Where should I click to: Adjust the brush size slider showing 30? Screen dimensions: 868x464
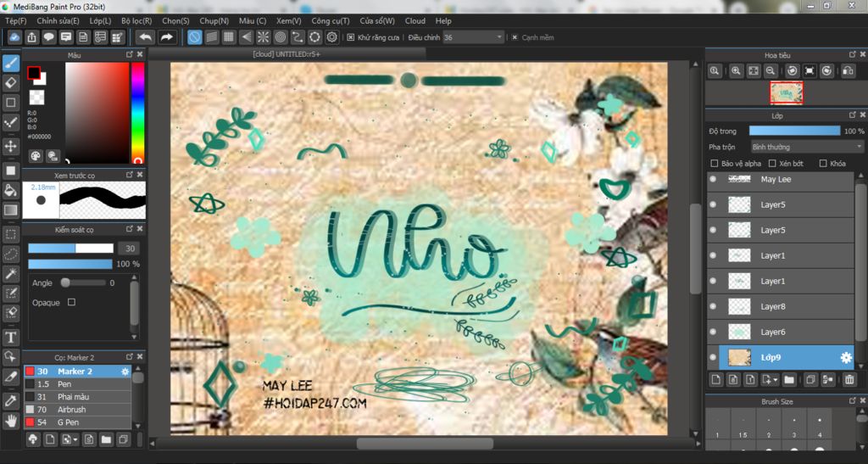70,249
